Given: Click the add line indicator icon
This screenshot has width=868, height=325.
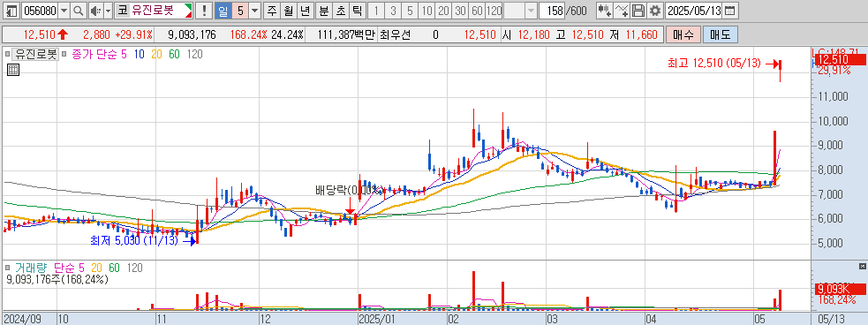Looking at the screenshot, I should [623, 10].
